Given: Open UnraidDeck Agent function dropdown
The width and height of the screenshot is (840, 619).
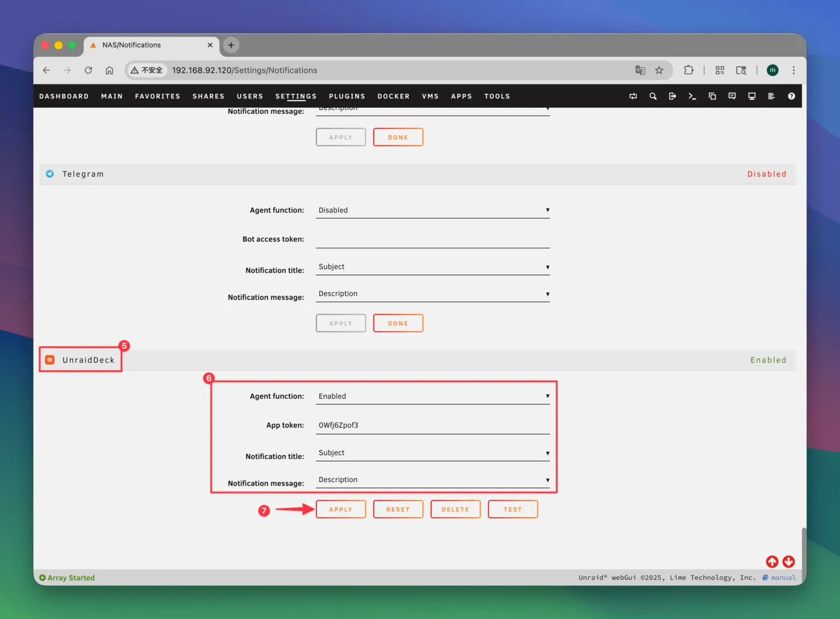Looking at the screenshot, I should [x=433, y=396].
